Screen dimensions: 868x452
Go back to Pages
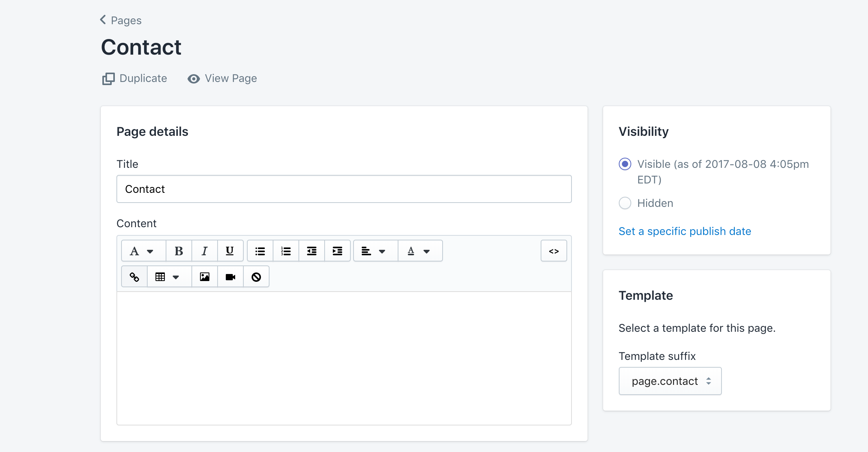121,20
